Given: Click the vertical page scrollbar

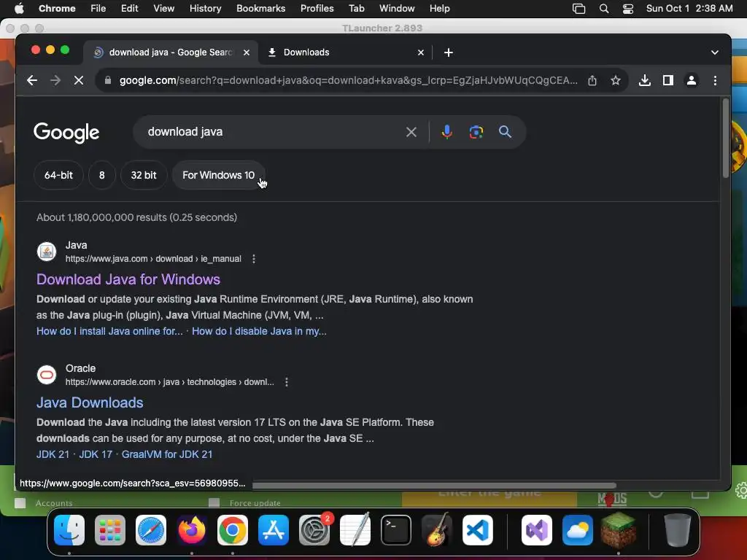Looking at the screenshot, I should (726, 138).
